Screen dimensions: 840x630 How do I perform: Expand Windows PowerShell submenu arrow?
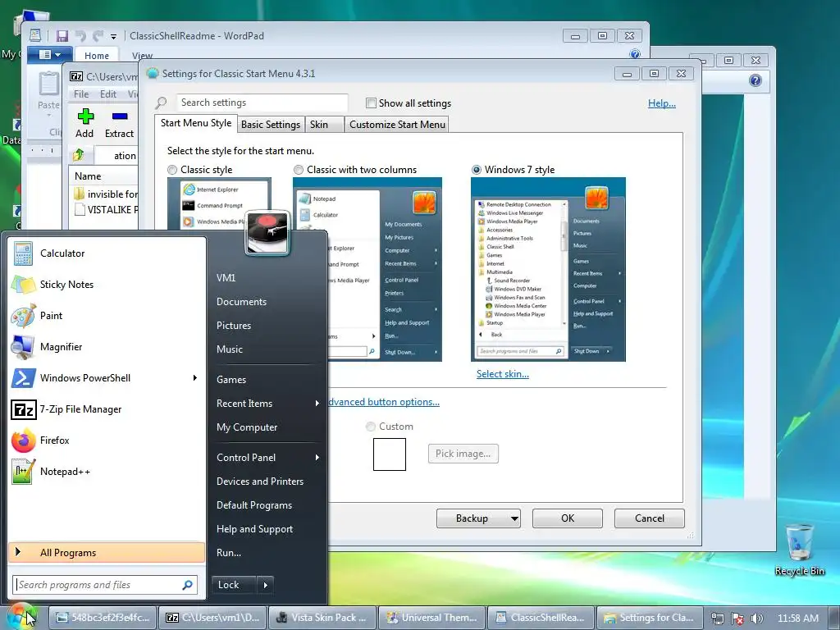[195, 377]
